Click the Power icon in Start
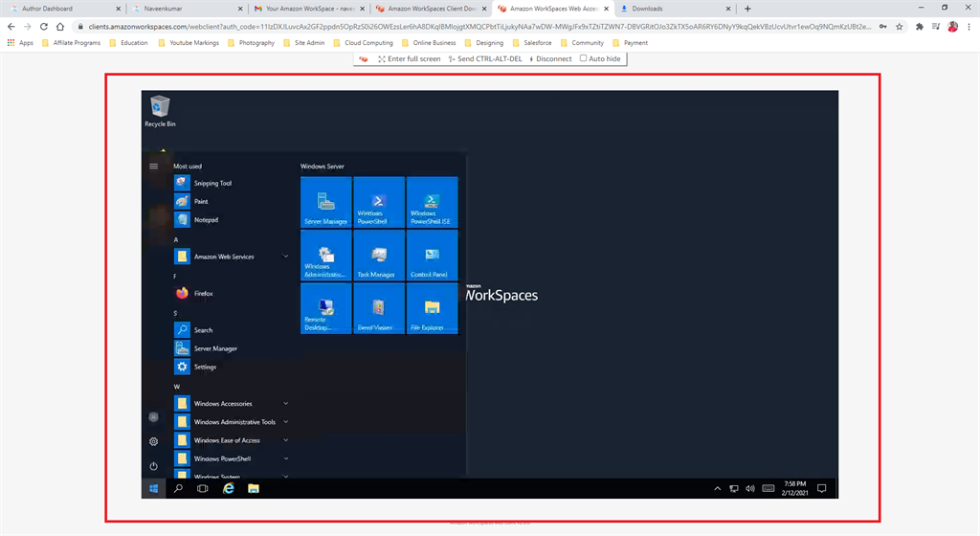This screenshot has width=980, height=536. [x=154, y=466]
